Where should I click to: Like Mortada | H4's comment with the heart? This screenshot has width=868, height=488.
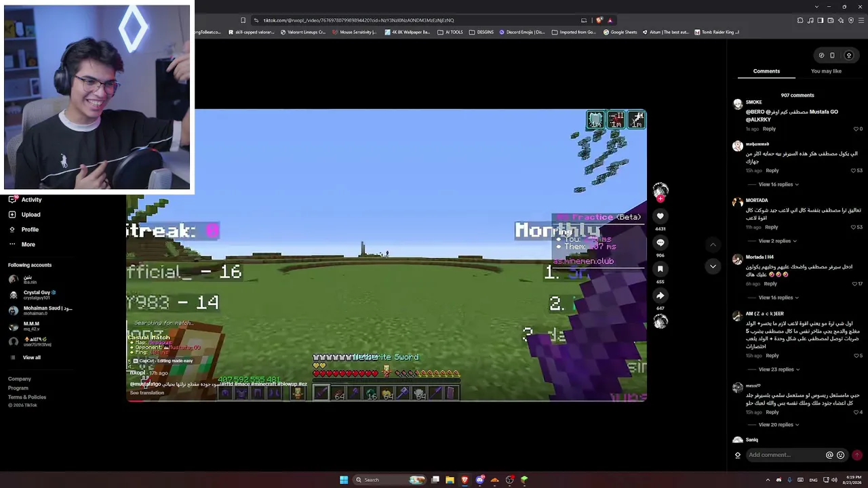tap(854, 284)
